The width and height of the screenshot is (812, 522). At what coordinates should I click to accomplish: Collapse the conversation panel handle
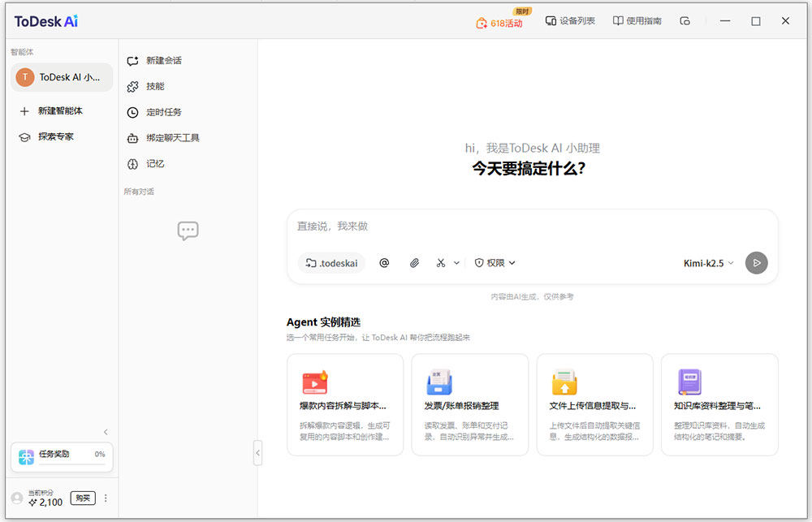pyautogui.click(x=258, y=453)
